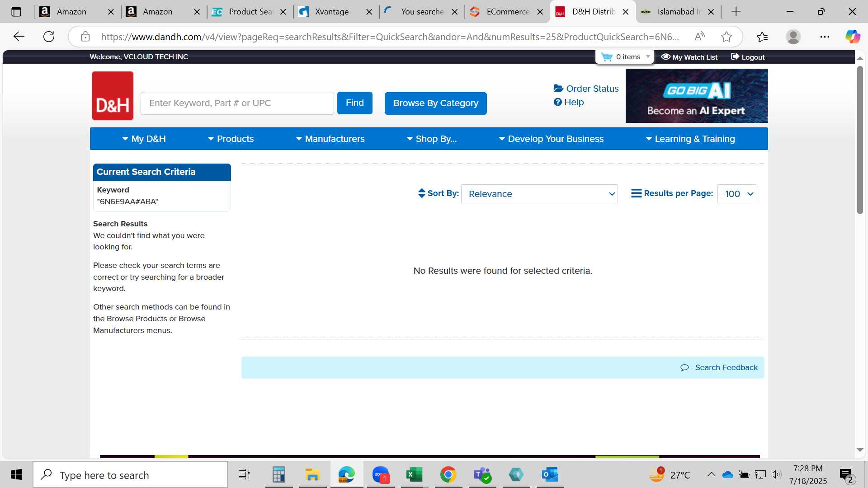Click the volume speaker tray icon
868x488 pixels.
[x=776, y=474]
